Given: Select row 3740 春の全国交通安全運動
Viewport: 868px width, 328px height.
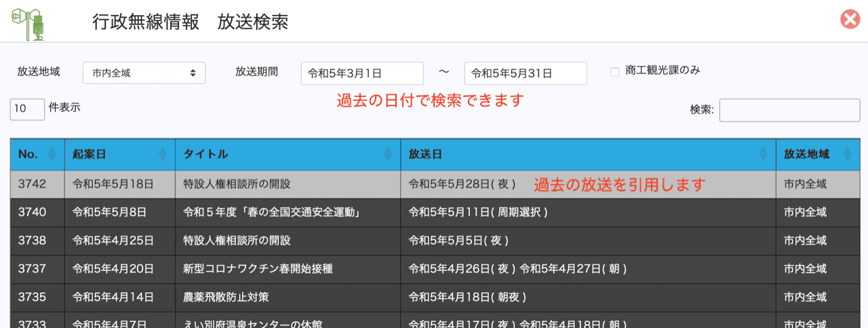Looking at the screenshot, I should point(271,212).
